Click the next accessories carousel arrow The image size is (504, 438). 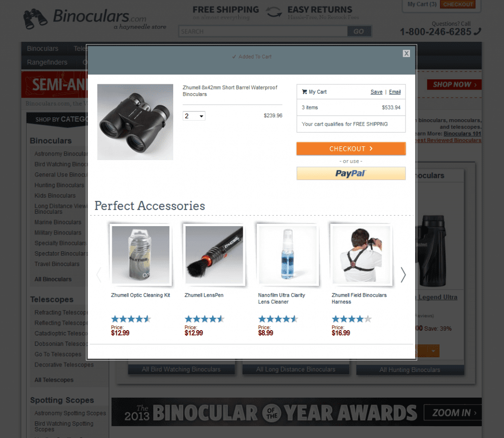(403, 275)
